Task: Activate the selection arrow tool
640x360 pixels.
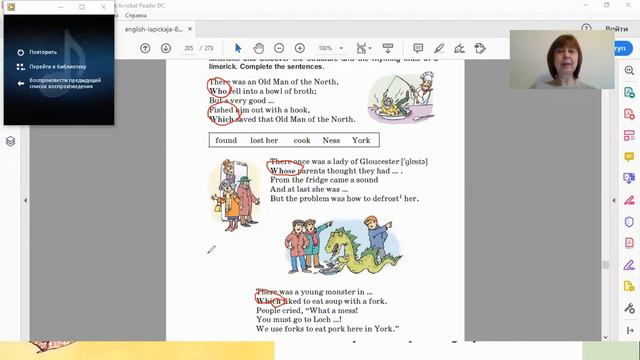Action: point(238,48)
